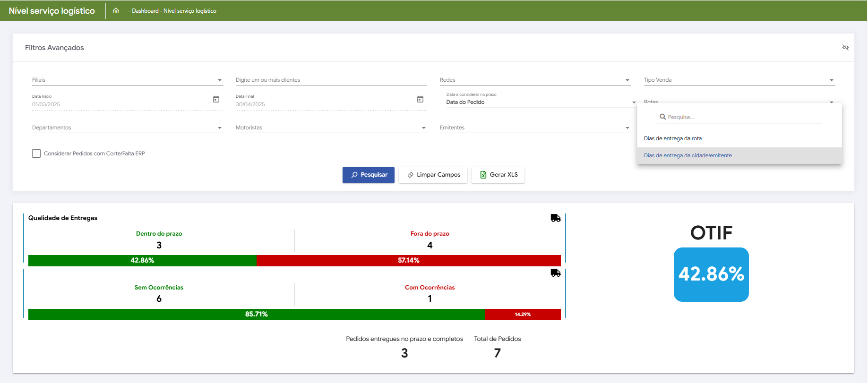
Task: Click the truck icon above Ocorrências section
Action: pyautogui.click(x=556, y=273)
